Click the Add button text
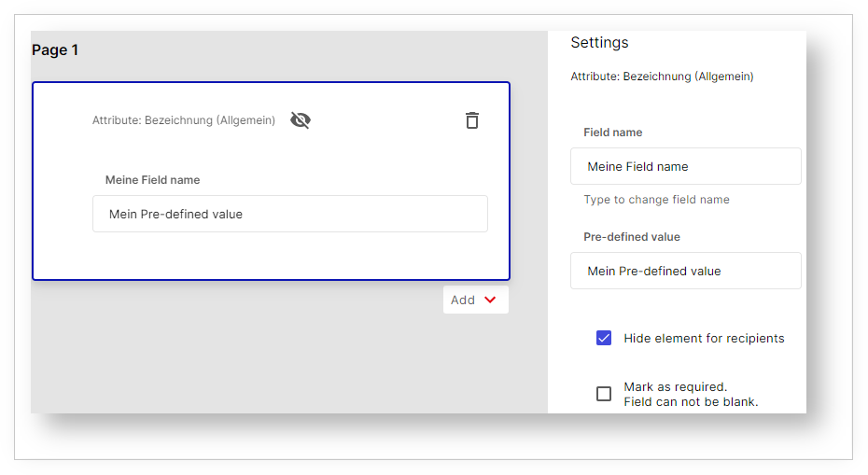The width and height of the screenshot is (868, 475). click(463, 300)
